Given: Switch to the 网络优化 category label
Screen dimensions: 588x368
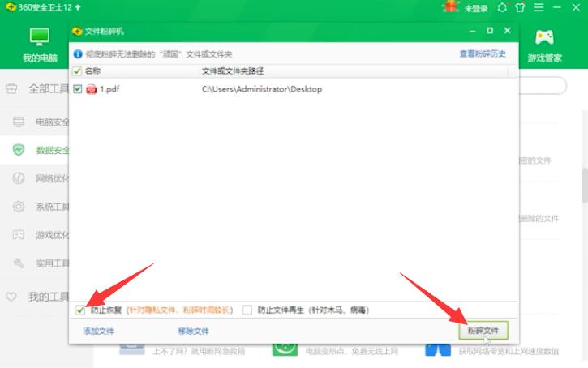Looking at the screenshot, I should (53, 178).
